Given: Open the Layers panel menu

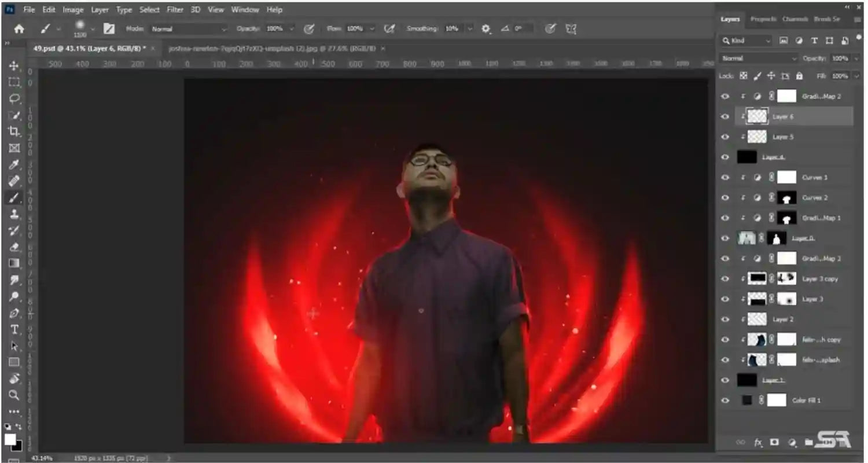Looking at the screenshot, I should [858, 19].
